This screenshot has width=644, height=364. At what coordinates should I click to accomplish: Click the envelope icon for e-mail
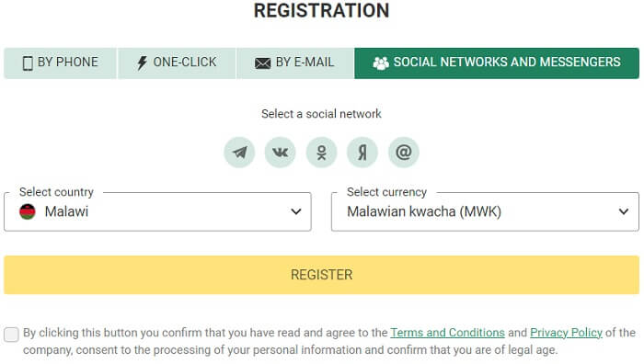pyautogui.click(x=263, y=63)
